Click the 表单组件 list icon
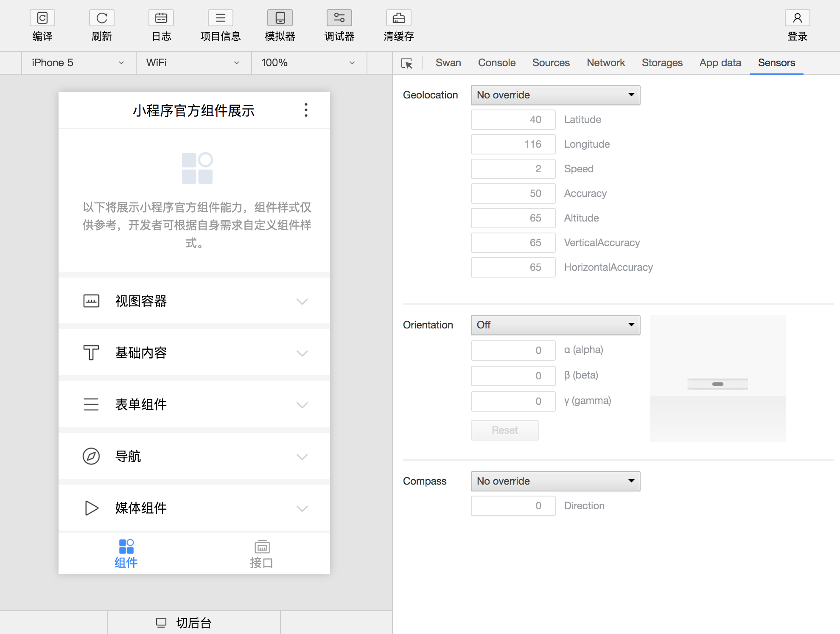The height and width of the screenshot is (634, 840). coord(91,404)
